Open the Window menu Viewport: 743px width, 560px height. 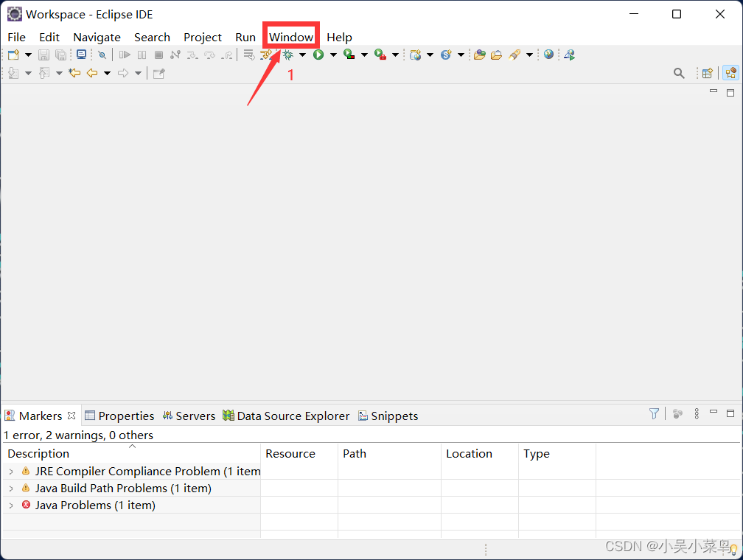pos(291,37)
